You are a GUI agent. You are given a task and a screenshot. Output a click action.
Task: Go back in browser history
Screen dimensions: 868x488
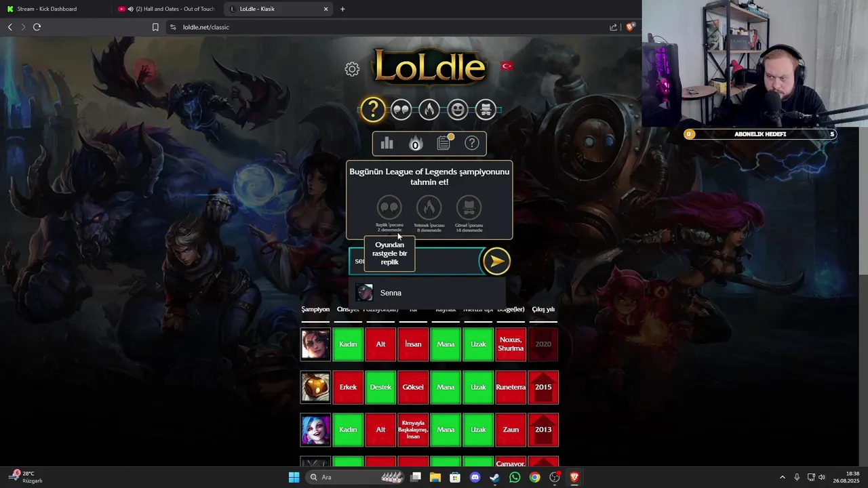pyautogui.click(x=9, y=27)
